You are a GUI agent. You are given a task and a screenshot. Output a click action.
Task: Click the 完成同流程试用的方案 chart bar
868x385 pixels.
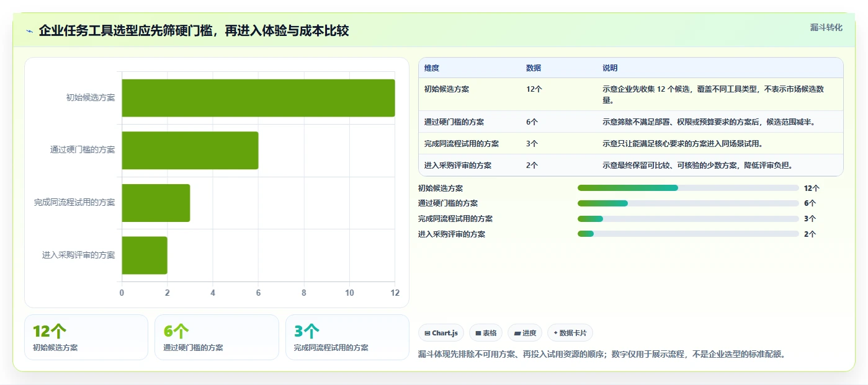point(156,203)
